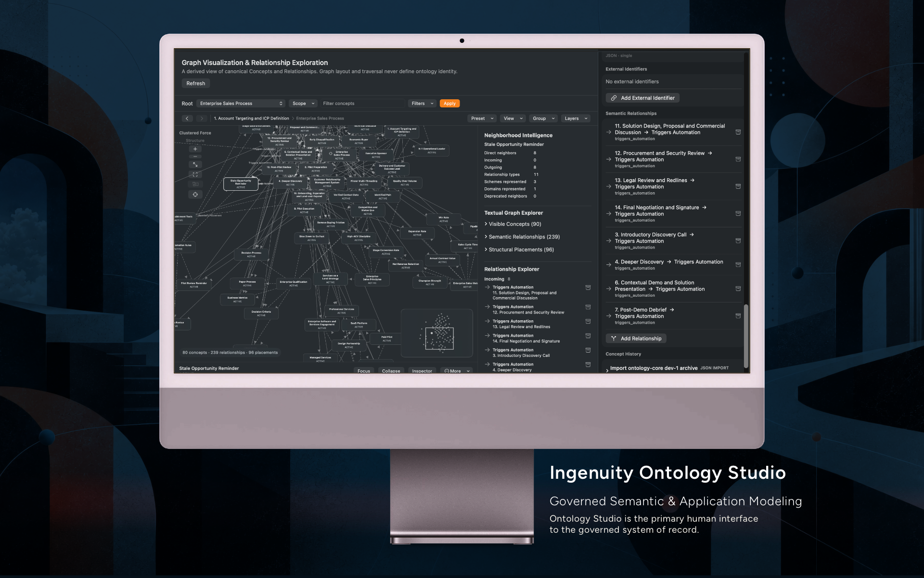924x578 pixels.
Task: Click 'No external identifiers' text
Action: coord(632,82)
